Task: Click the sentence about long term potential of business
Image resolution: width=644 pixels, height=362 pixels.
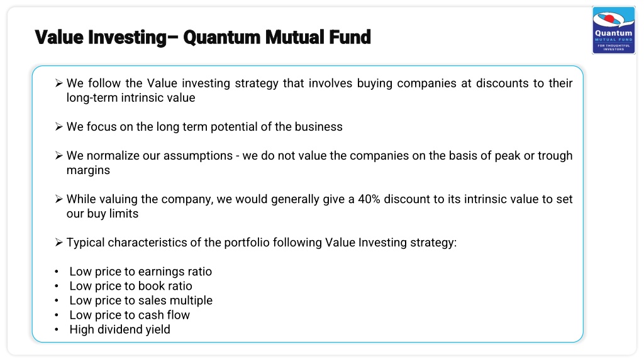Action: tap(204, 127)
